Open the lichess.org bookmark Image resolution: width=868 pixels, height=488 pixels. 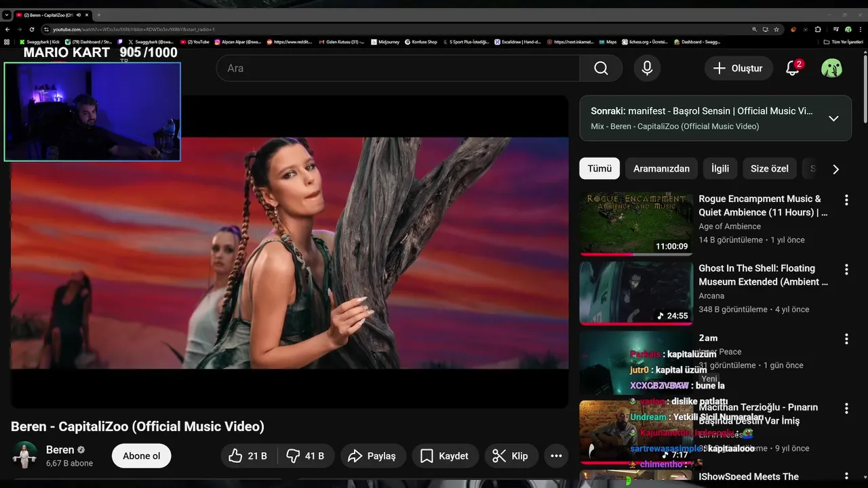pos(644,42)
